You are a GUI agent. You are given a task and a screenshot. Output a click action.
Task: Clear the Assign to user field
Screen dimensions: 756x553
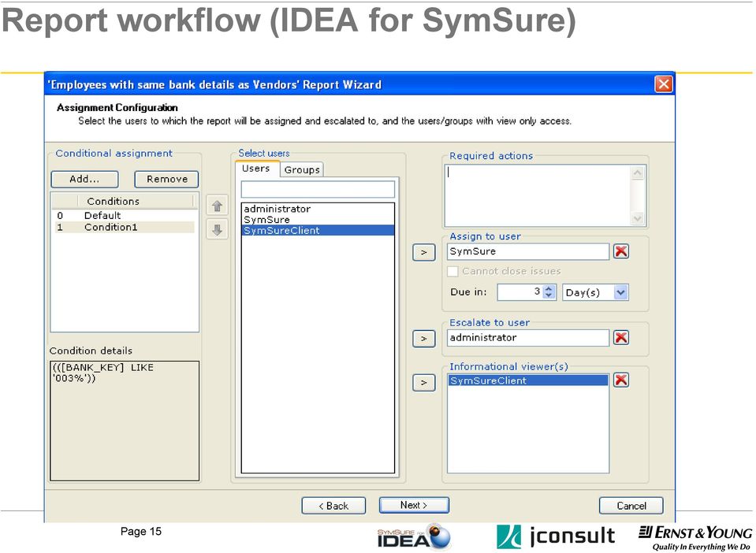point(621,251)
